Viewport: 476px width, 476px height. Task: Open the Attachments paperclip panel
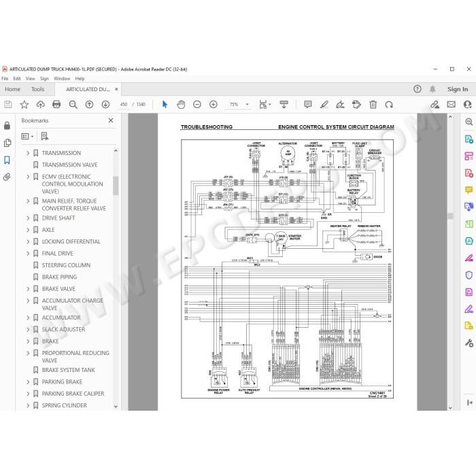(7, 177)
